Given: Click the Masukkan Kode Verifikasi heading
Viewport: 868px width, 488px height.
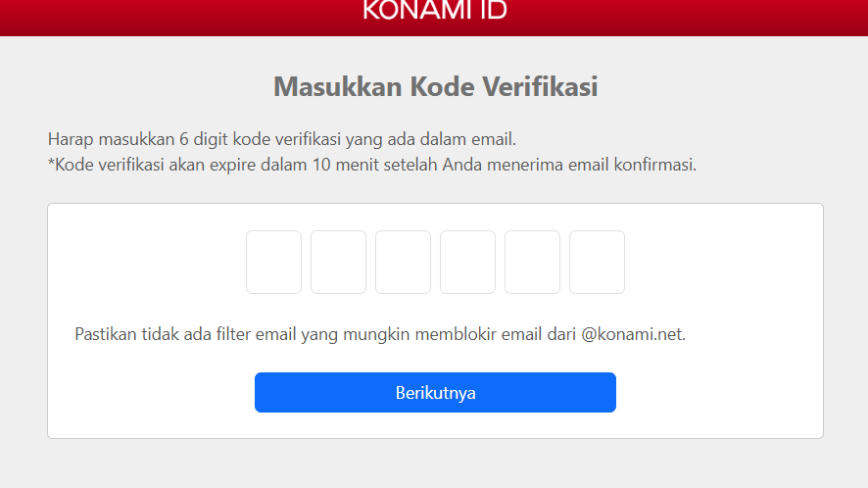Looking at the screenshot, I should (436, 86).
